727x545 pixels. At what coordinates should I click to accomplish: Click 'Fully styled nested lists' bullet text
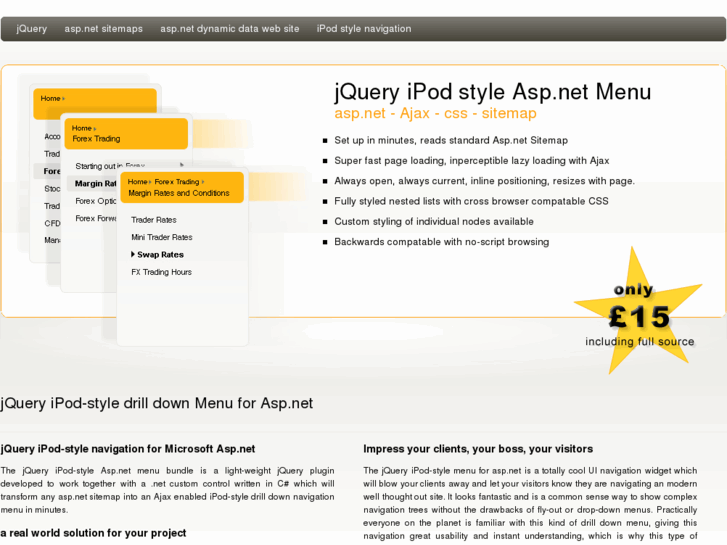point(472,201)
